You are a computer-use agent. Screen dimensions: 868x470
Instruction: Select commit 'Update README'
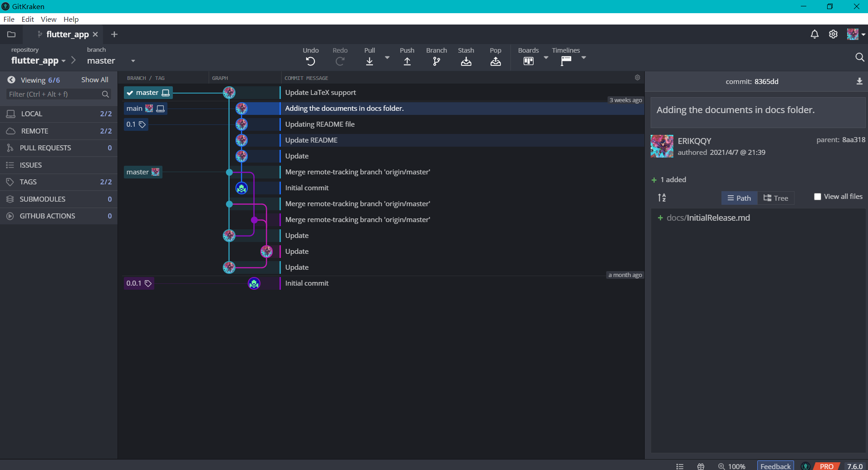(x=311, y=140)
